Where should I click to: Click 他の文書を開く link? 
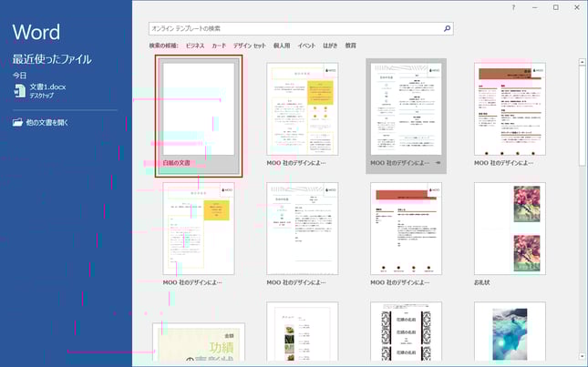coord(47,122)
